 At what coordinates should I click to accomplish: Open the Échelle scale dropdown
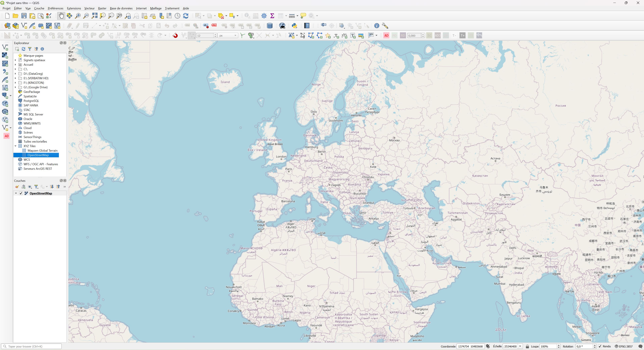pos(520,346)
